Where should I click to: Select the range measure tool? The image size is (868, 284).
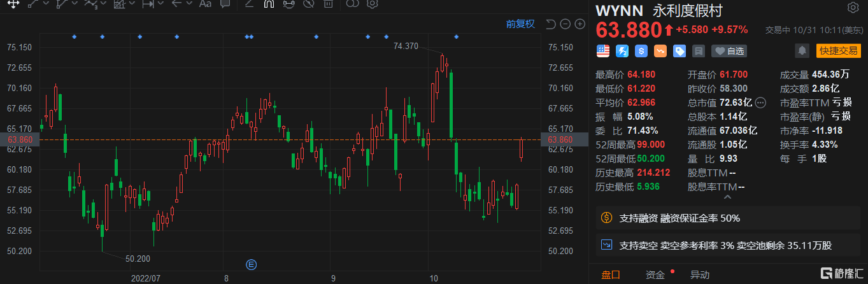[x=148, y=4]
